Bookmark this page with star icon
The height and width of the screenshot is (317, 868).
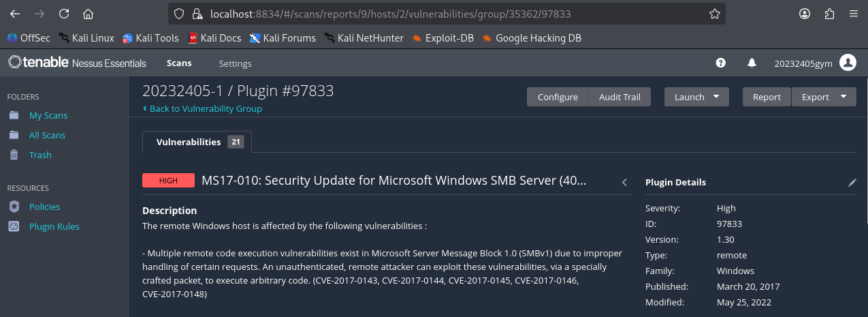click(x=714, y=14)
